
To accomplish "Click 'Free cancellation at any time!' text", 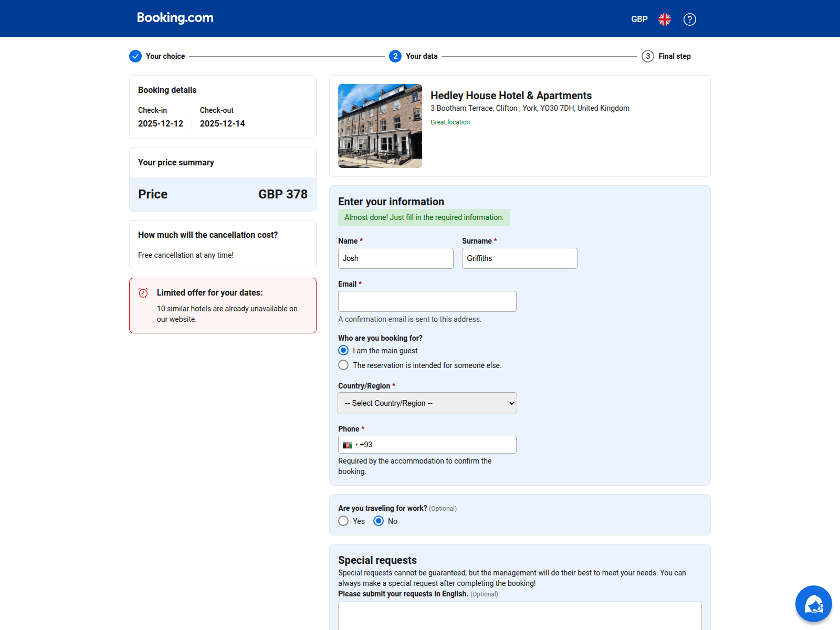I will tap(186, 255).
